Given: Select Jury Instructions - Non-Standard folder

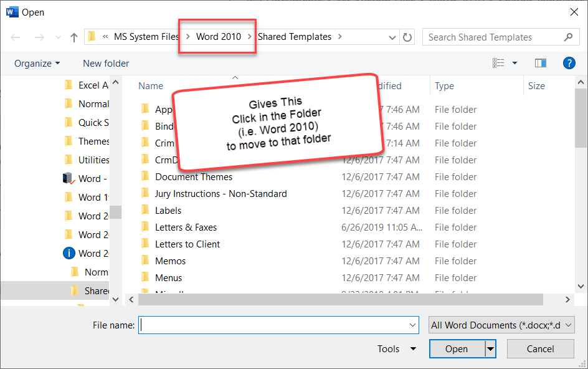Looking at the screenshot, I should (221, 194).
